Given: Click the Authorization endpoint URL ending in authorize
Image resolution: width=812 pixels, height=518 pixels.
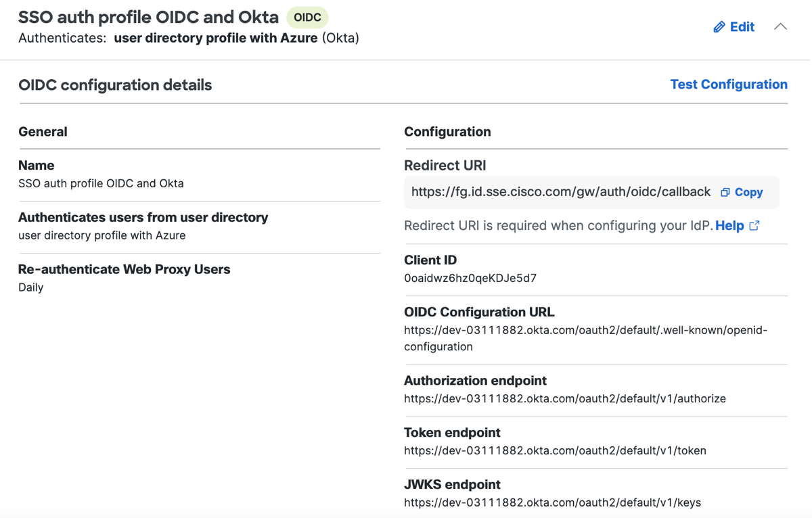Looking at the screenshot, I should [565, 398].
